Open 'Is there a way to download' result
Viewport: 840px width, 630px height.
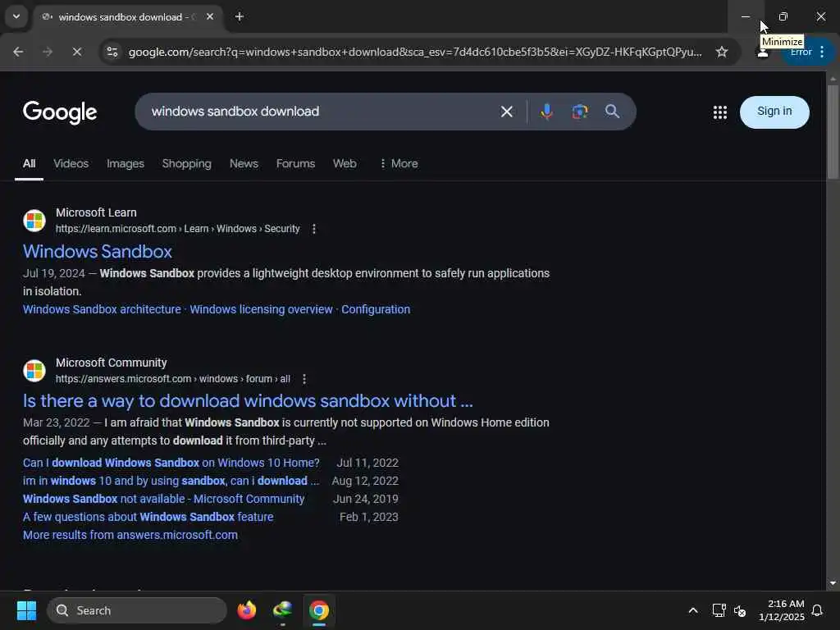(x=248, y=401)
